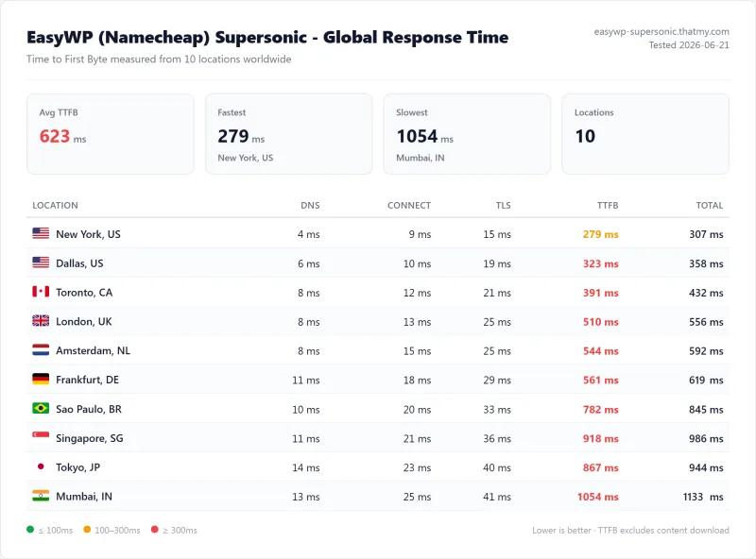Select the Avg TTFB 623 ms card
The height and width of the screenshot is (559, 756).
pos(111,134)
